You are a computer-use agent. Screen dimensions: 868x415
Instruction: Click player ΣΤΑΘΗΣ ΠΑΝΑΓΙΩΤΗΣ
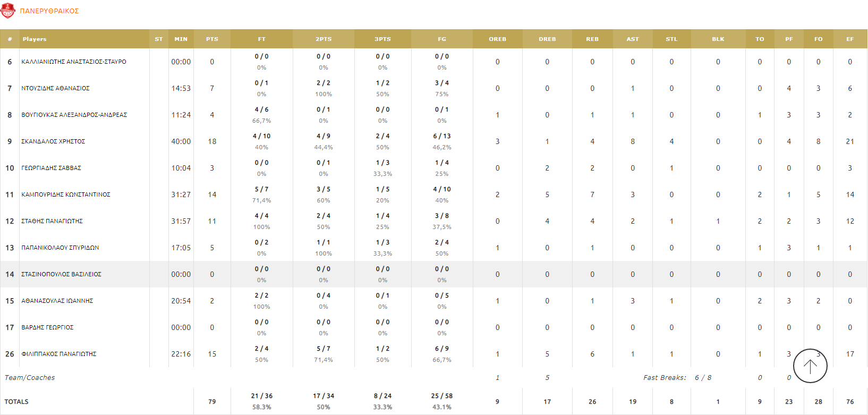tap(52, 221)
